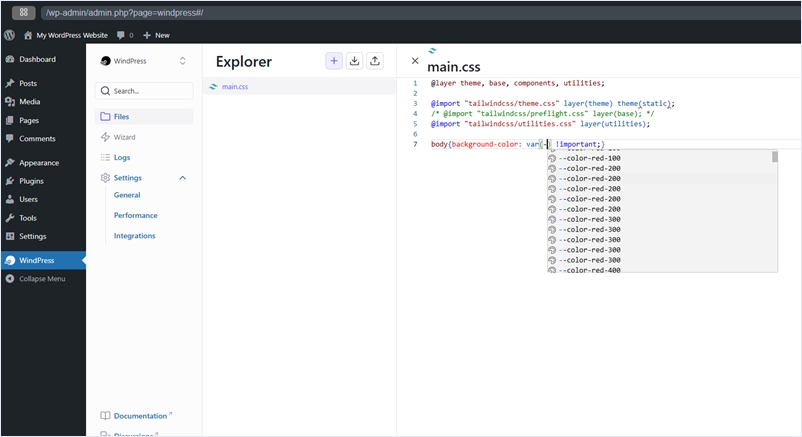Open Appearance in WordPress sidebar
The height and width of the screenshot is (437, 802).
point(38,162)
